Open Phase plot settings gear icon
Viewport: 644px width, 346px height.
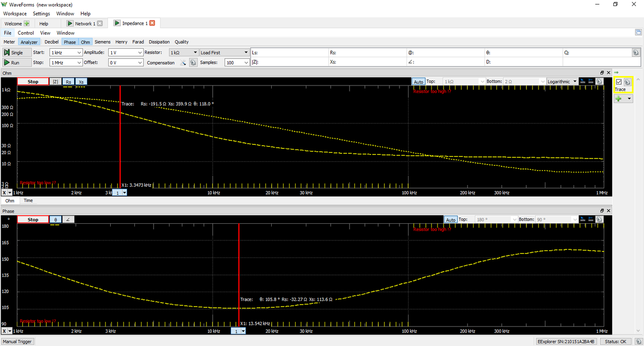[x=599, y=220]
